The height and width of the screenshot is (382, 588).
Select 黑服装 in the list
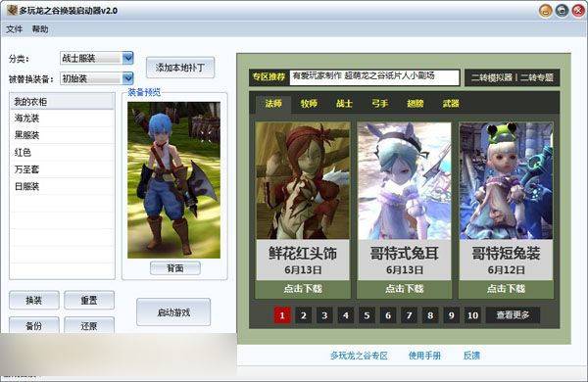[x=63, y=135]
